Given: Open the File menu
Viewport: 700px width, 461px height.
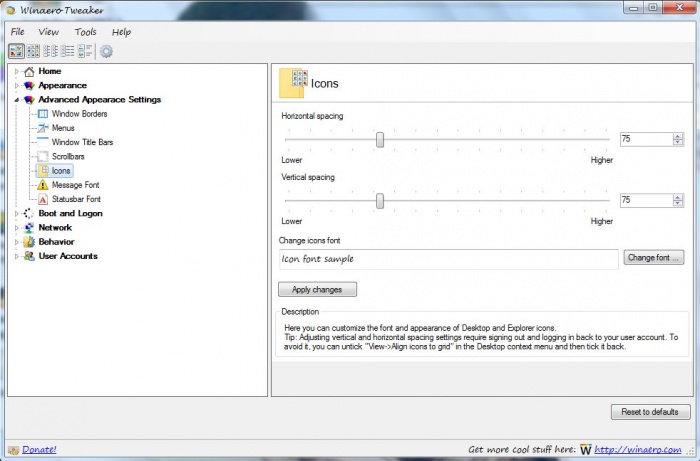Looking at the screenshot, I should coord(17,32).
